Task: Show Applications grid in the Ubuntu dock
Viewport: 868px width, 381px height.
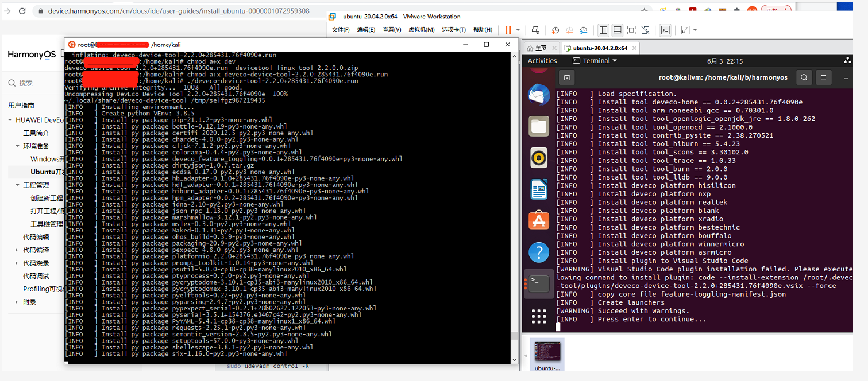Action: coord(539,316)
